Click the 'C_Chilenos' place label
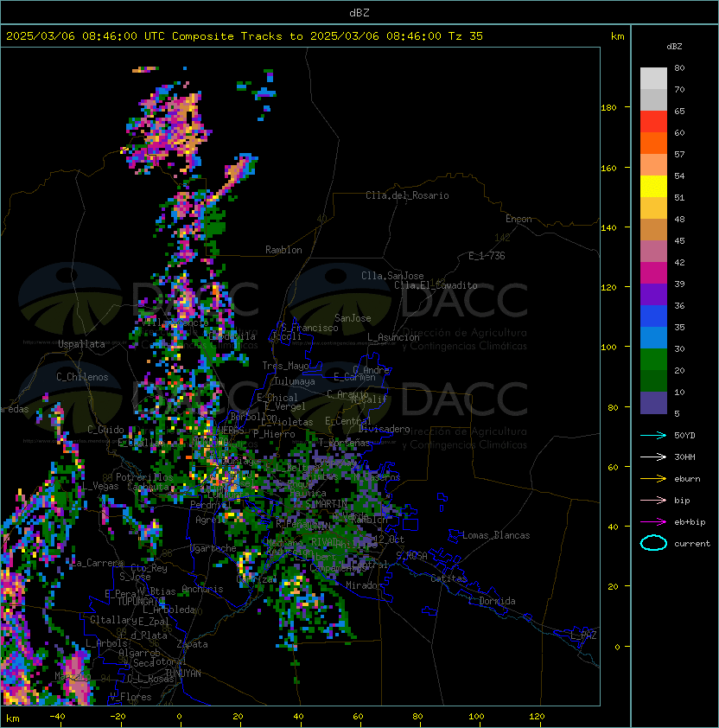Screen dimensions: 719x728 click(82, 377)
